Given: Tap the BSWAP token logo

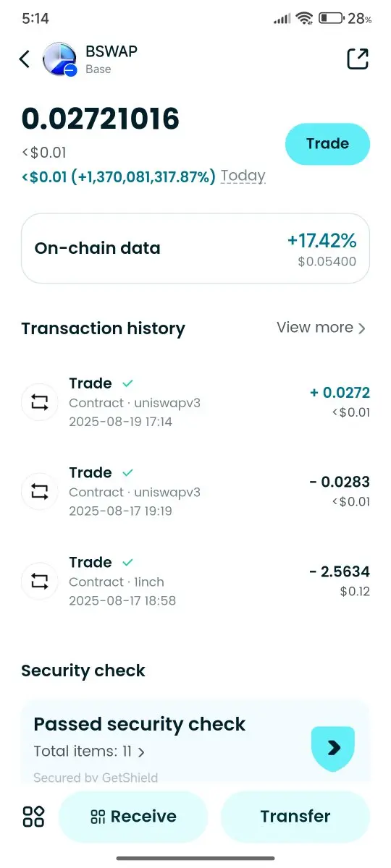Looking at the screenshot, I should click(60, 60).
